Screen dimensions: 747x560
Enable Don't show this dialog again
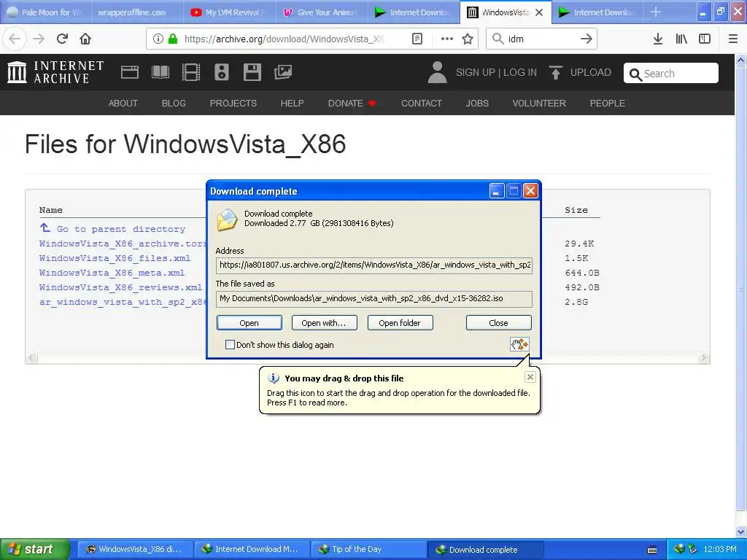pyautogui.click(x=230, y=344)
